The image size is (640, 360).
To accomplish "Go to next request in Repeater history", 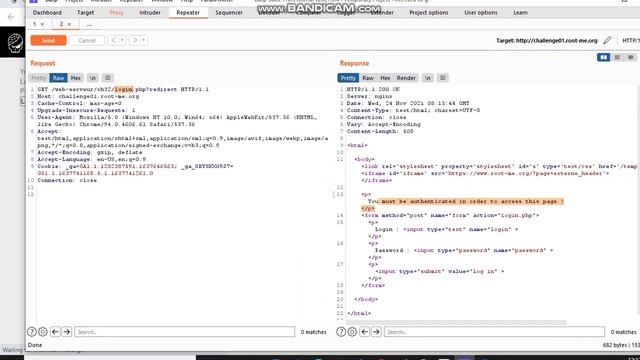I will point(135,40).
